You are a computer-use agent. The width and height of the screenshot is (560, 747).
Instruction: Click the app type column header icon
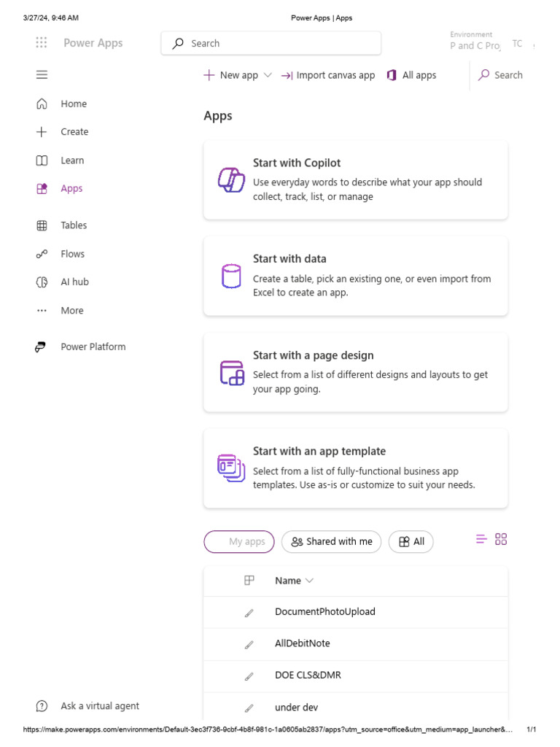[249, 580]
